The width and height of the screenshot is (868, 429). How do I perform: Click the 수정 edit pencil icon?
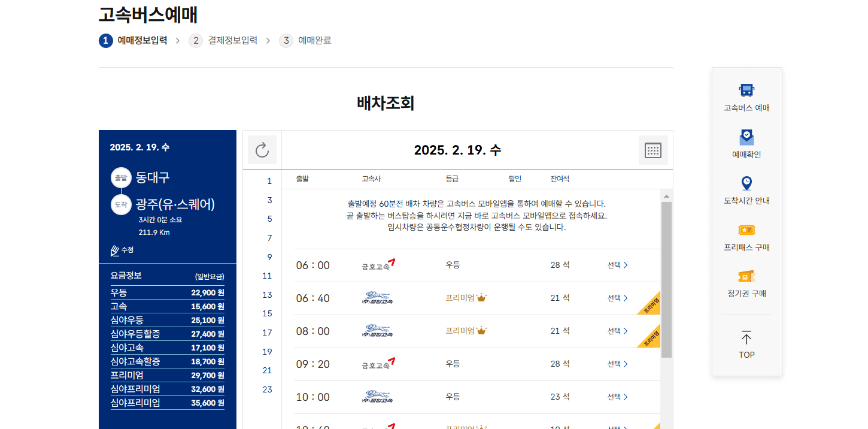pos(115,250)
